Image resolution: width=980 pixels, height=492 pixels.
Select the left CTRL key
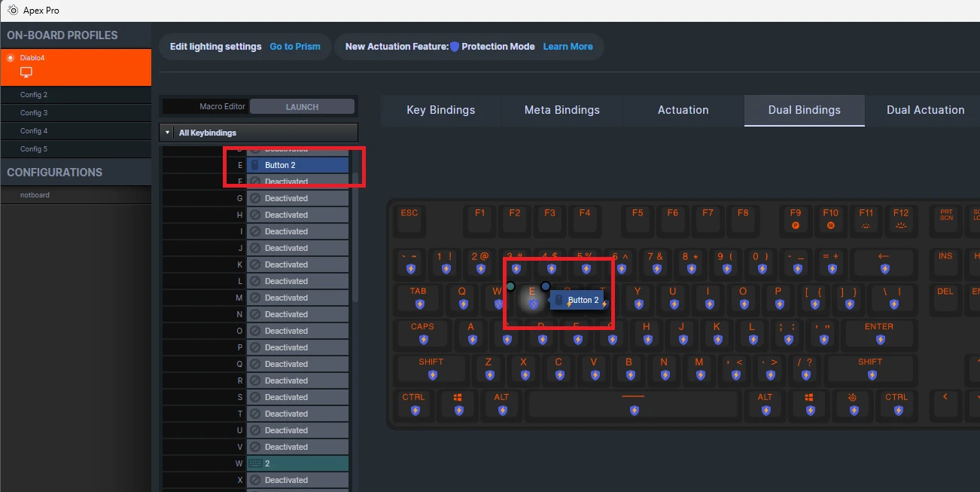click(x=413, y=405)
